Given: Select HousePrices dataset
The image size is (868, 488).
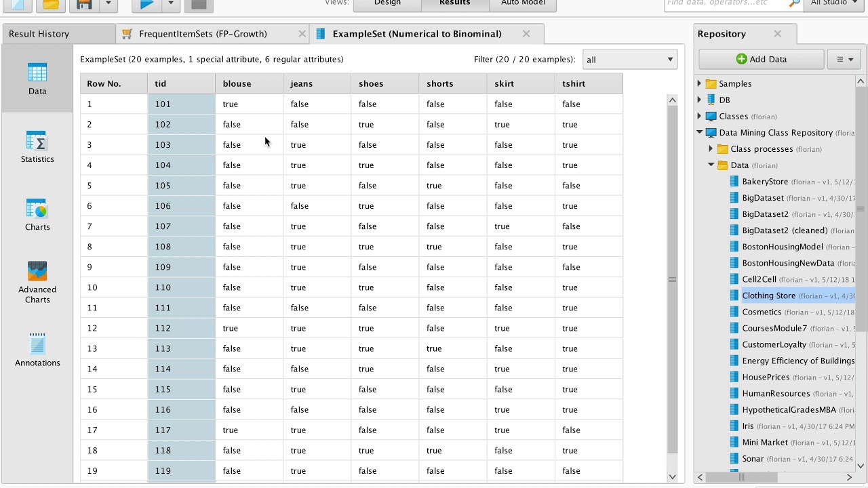Looking at the screenshot, I should tap(766, 378).
